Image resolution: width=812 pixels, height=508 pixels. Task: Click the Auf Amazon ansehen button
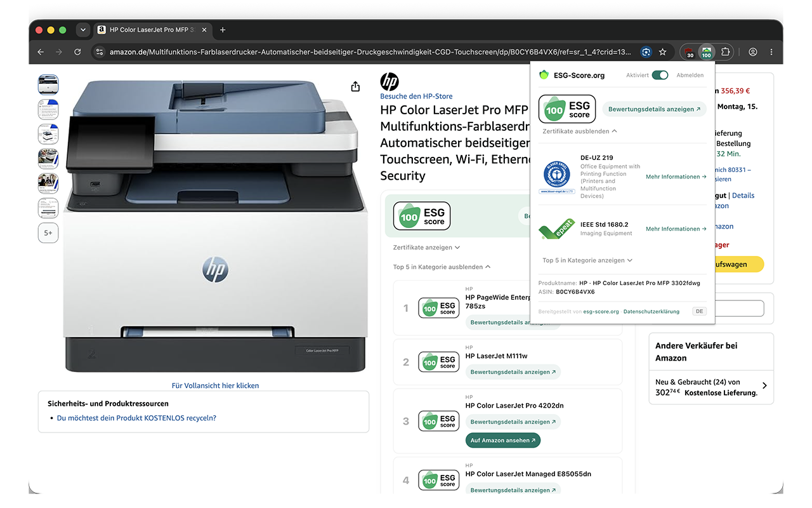[x=503, y=440]
